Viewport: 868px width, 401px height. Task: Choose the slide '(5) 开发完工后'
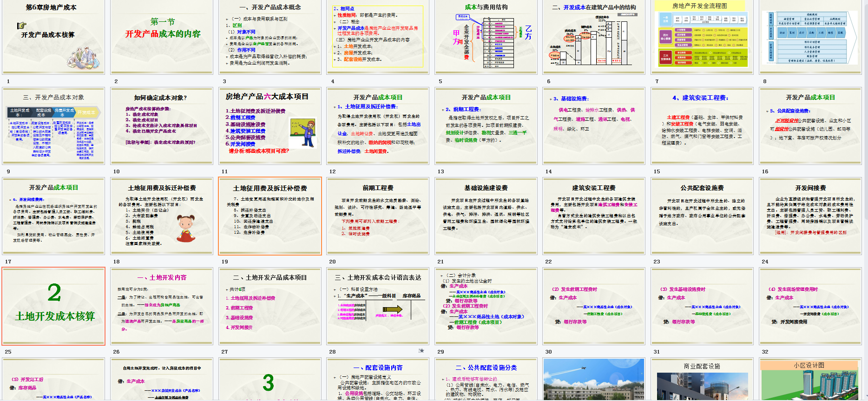pyautogui.click(x=53, y=379)
